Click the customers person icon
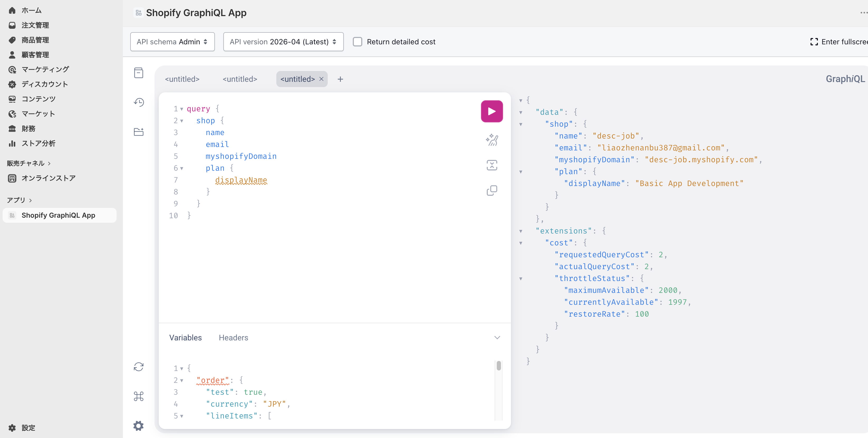 (12, 55)
